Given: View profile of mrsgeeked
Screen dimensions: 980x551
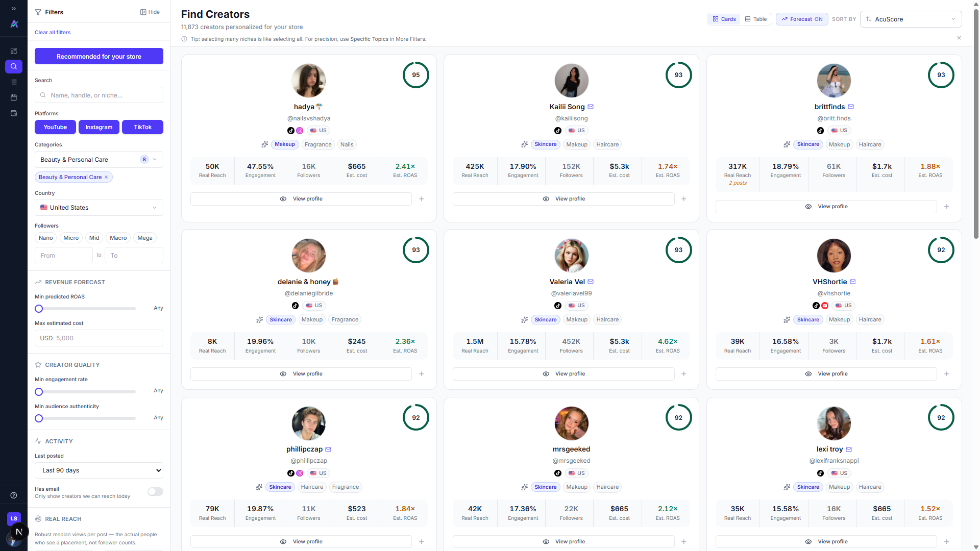Looking at the screenshot, I should click(563, 541).
